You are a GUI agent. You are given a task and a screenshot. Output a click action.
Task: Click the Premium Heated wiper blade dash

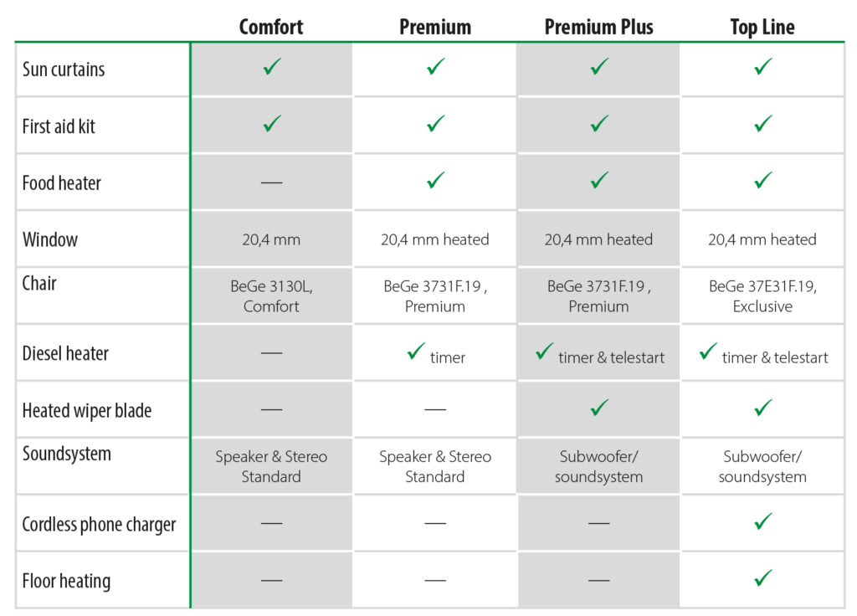tap(435, 409)
